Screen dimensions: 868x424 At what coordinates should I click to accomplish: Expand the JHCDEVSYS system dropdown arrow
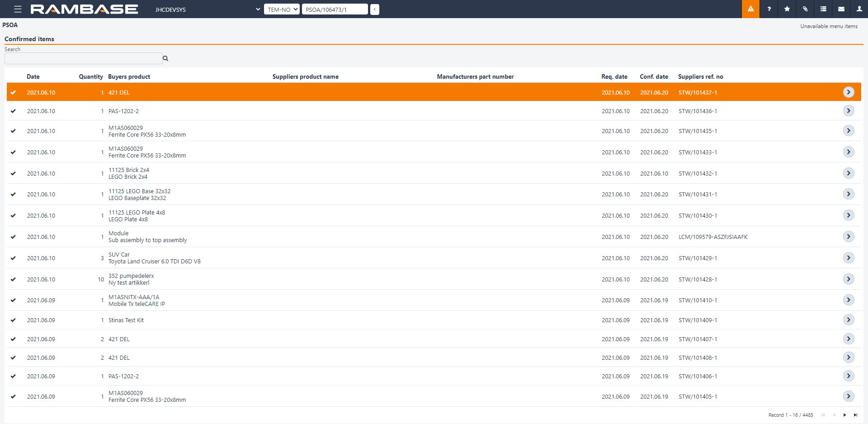pyautogui.click(x=258, y=9)
